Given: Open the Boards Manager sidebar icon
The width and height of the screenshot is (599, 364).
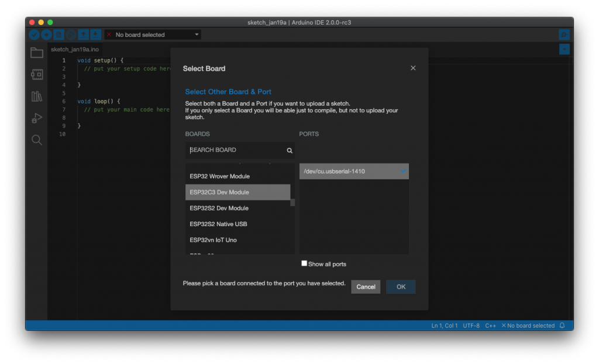Looking at the screenshot, I should tap(37, 74).
